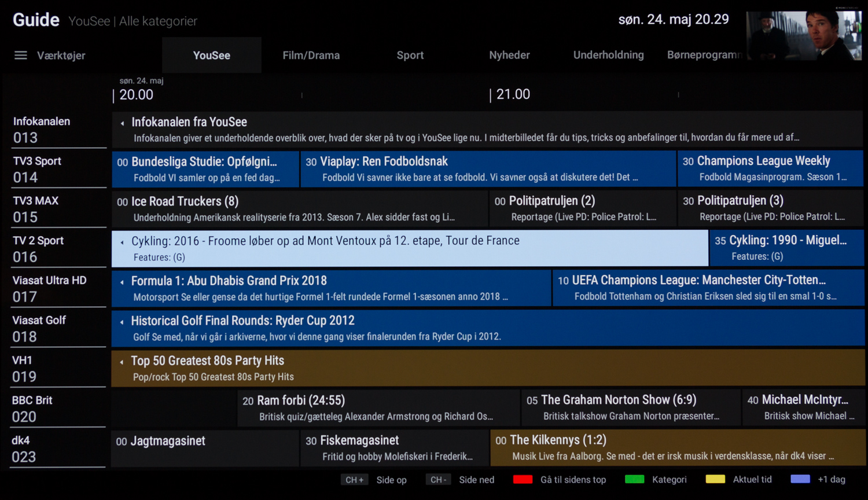Click the date and time søn. 24. maj 20.29
Screen dimensions: 868x500
[x=674, y=20]
